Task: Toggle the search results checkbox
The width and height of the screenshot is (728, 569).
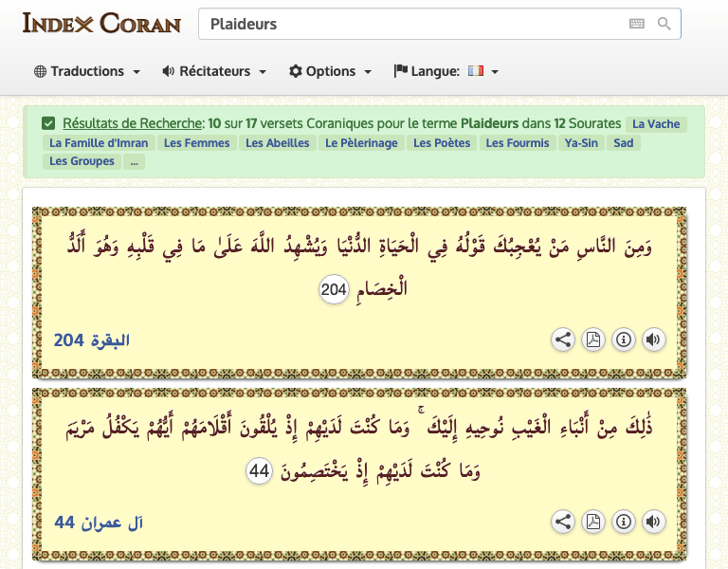Action: pos(48,123)
